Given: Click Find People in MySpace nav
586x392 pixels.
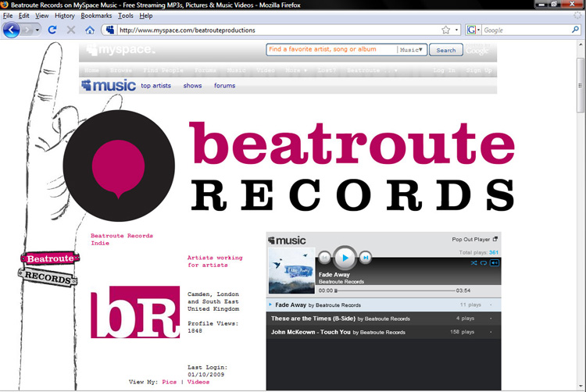Looking at the screenshot, I should pos(163,70).
